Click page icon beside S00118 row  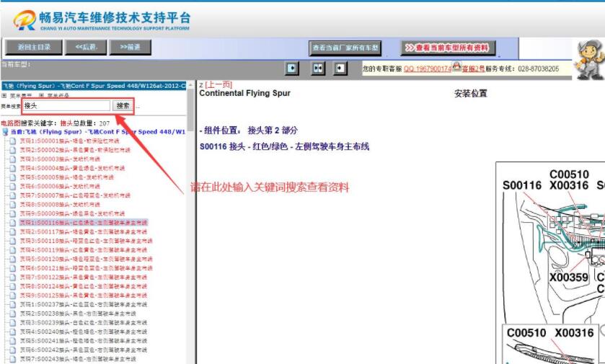[13, 241]
